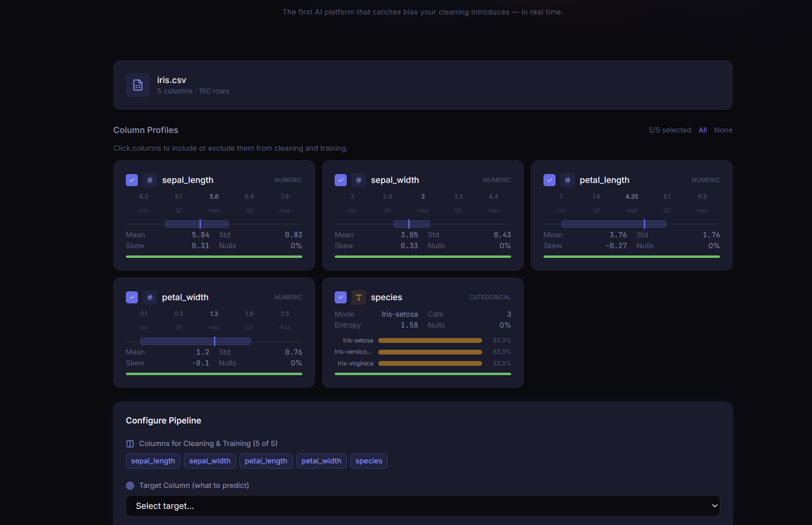The image size is (812, 525).
Task: Click the text type icon beside species
Action: [x=359, y=297]
